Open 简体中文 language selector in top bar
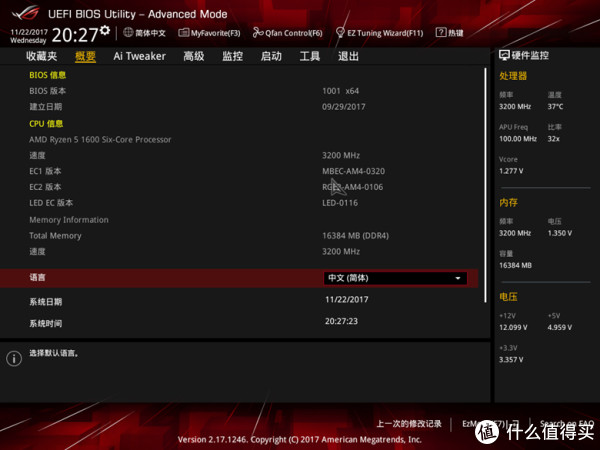 pos(145,33)
